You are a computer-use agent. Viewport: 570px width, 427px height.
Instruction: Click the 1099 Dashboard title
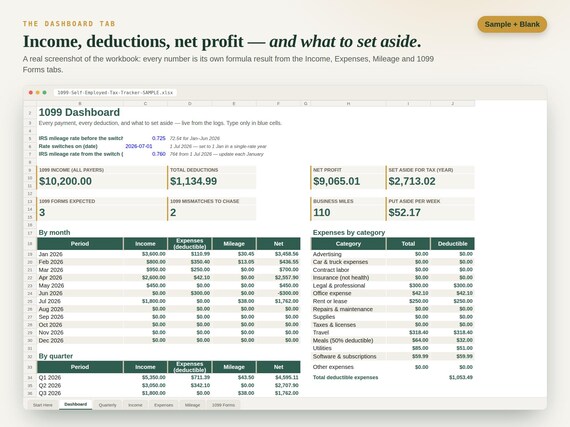[79, 112]
